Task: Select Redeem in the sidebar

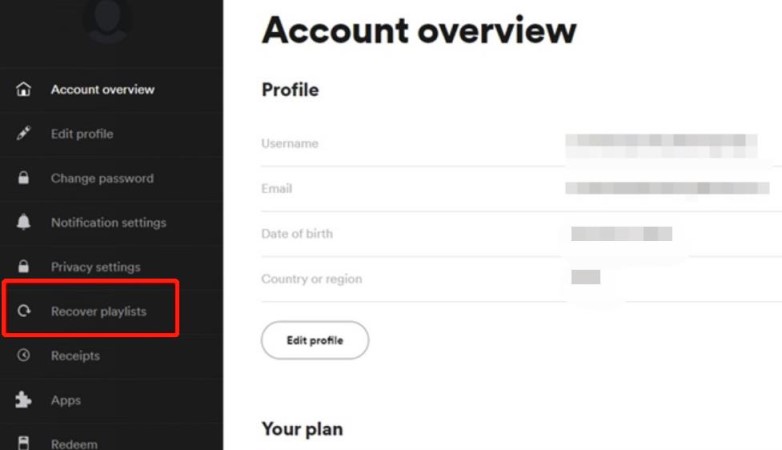Action: click(x=74, y=443)
